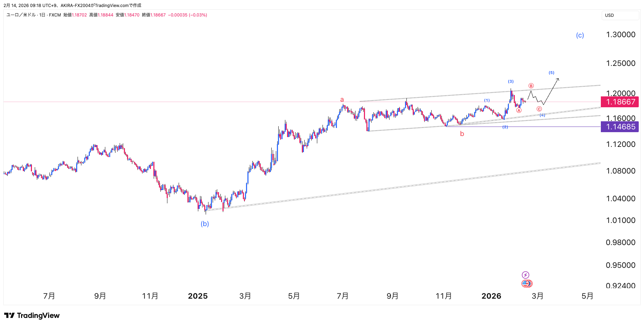644x326 pixels.
Task: Click the US flag economic event icon
Action: (x=526, y=284)
